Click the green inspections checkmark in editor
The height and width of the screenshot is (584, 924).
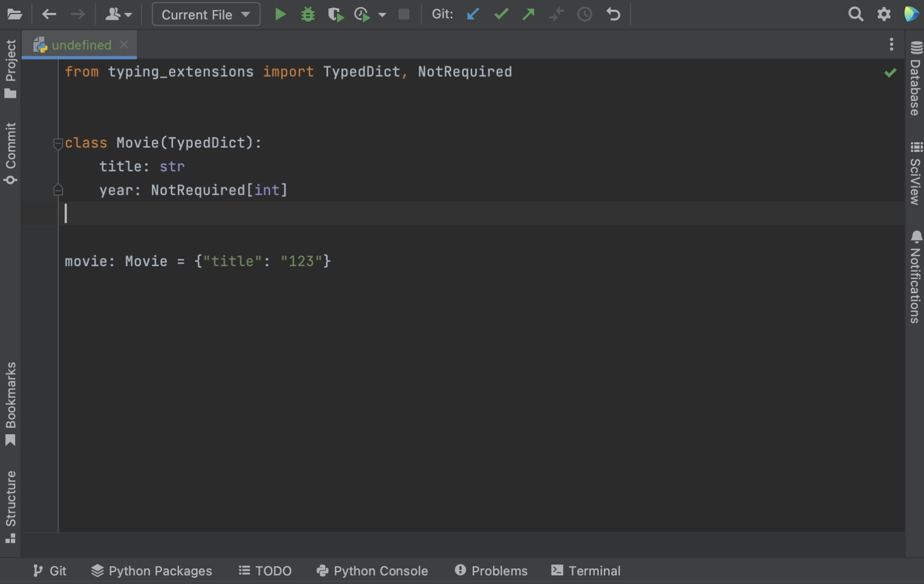pyautogui.click(x=890, y=72)
